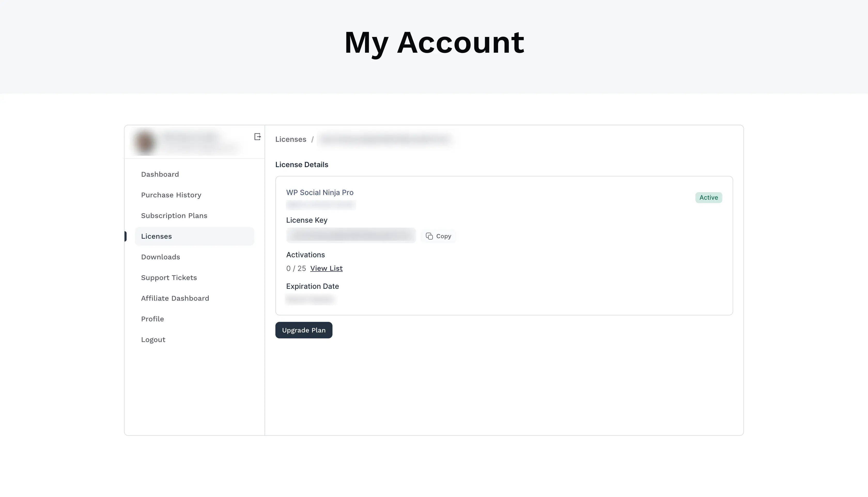
Task: Click the copy icon for license key
Action: [x=429, y=236]
